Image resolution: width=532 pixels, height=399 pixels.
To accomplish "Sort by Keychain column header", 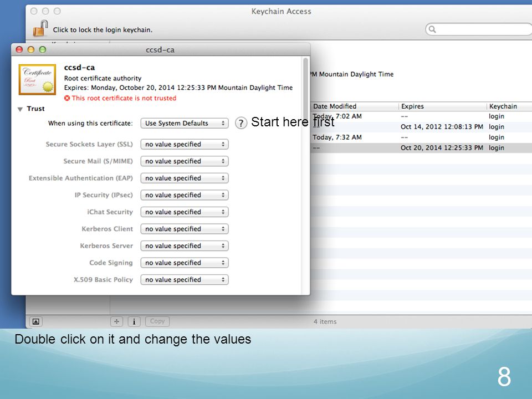I will [510, 106].
